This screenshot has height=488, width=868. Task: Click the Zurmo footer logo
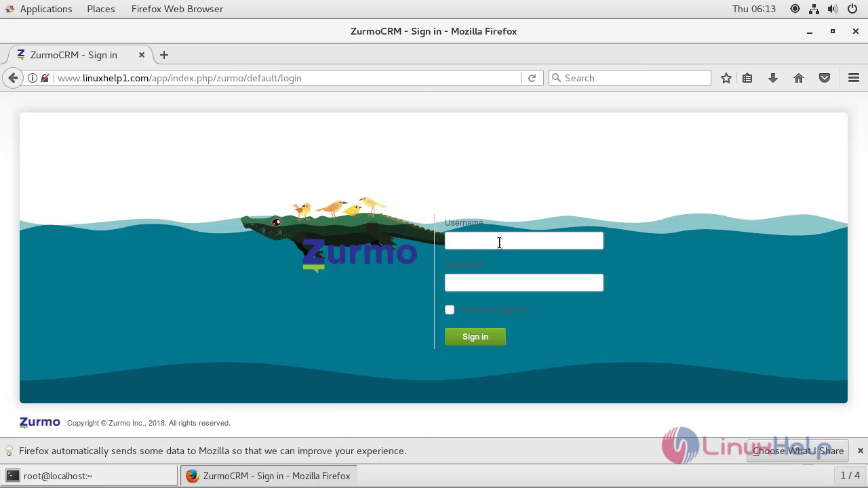(x=40, y=423)
